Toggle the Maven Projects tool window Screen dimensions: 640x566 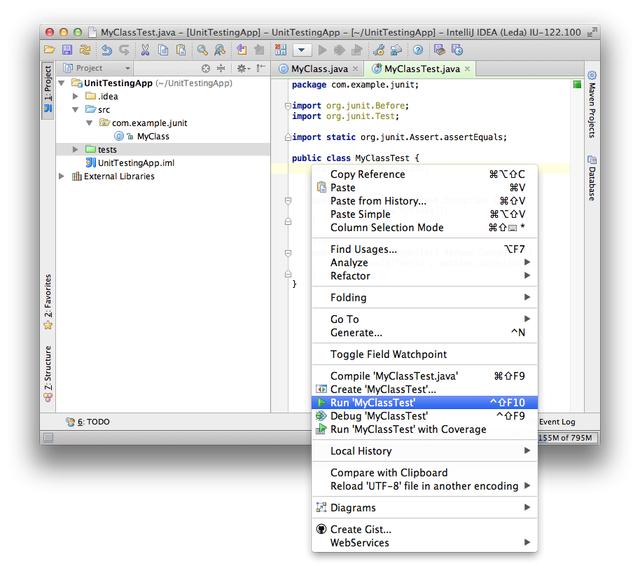[592, 104]
